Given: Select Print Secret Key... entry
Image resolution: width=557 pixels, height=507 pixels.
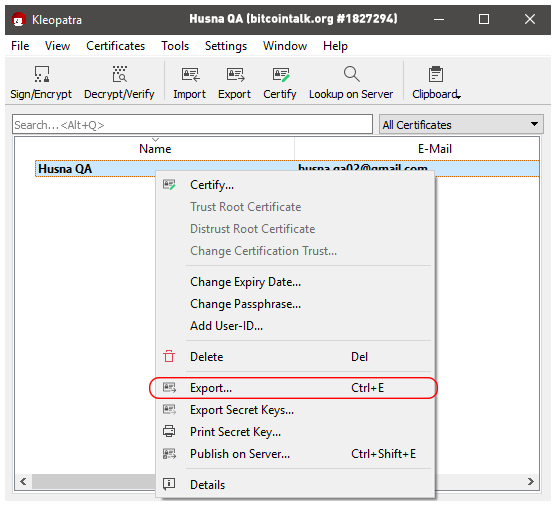Looking at the screenshot, I should (295, 432).
